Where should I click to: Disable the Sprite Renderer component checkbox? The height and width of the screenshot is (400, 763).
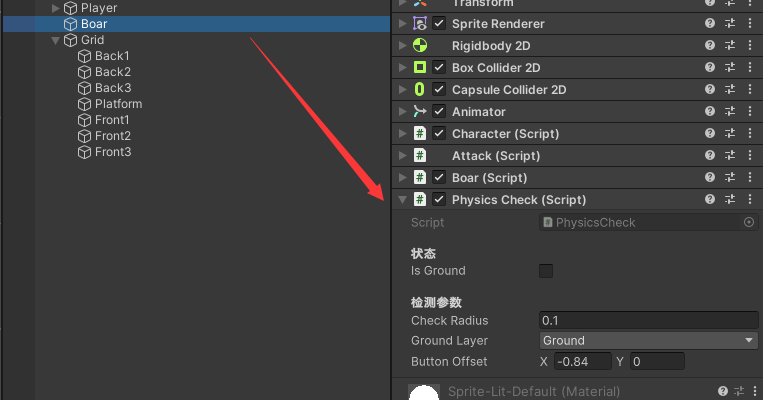click(439, 24)
